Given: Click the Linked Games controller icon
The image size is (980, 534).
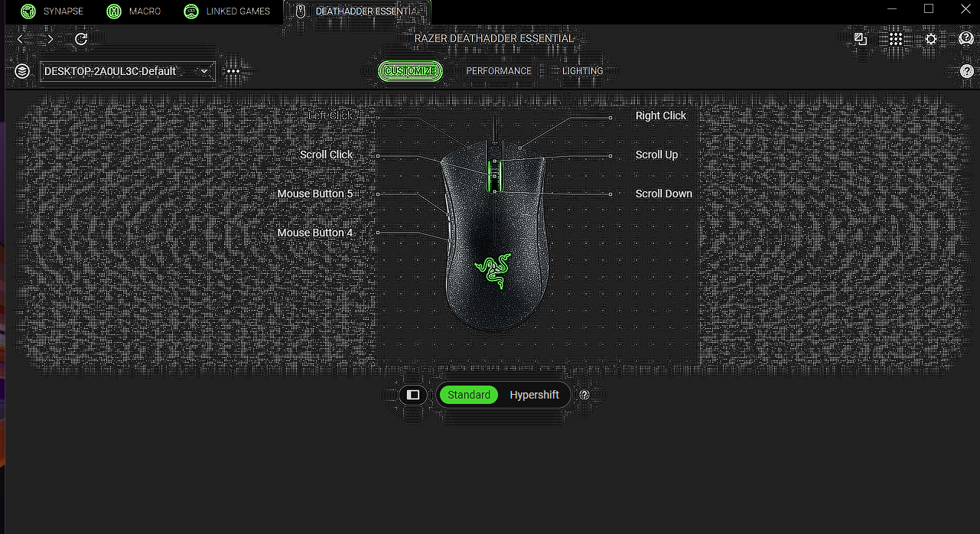Looking at the screenshot, I should (191, 11).
